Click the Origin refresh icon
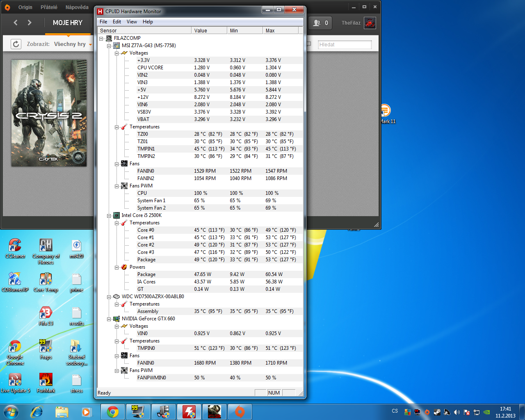Viewport: 525px width, 420px height. (x=16, y=44)
